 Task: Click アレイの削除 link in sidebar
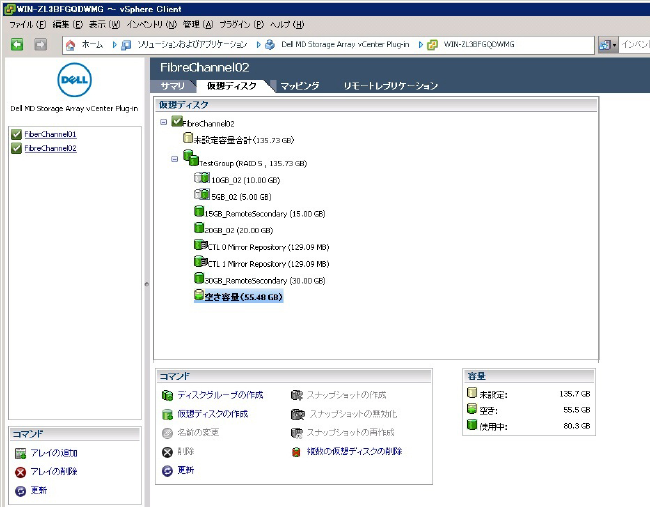point(54,472)
